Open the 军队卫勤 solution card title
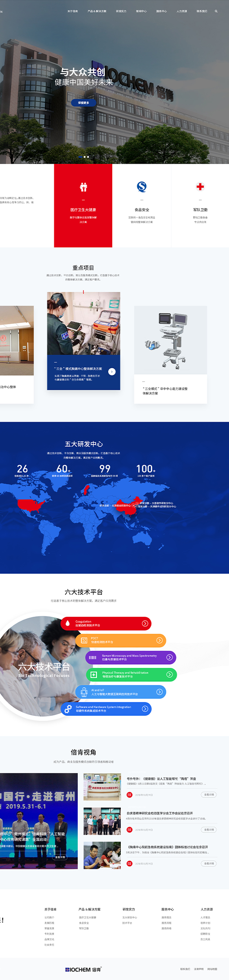 tap(200, 210)
